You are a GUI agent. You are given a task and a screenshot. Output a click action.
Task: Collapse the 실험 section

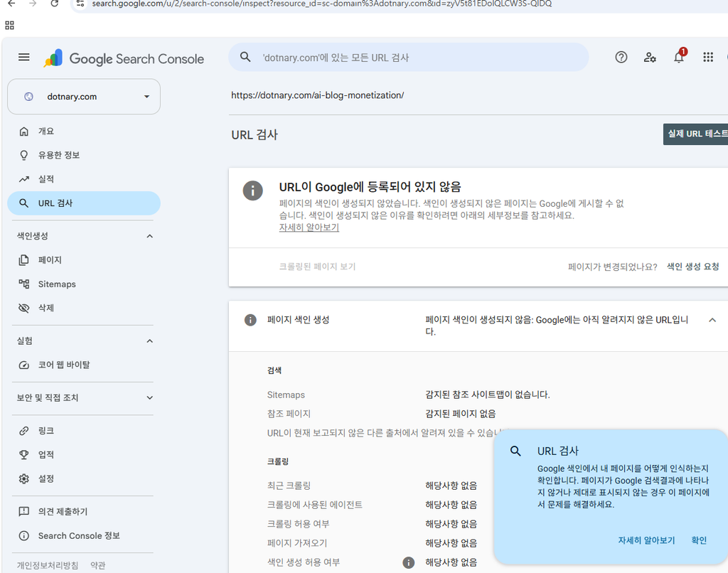tap(149, 341)
